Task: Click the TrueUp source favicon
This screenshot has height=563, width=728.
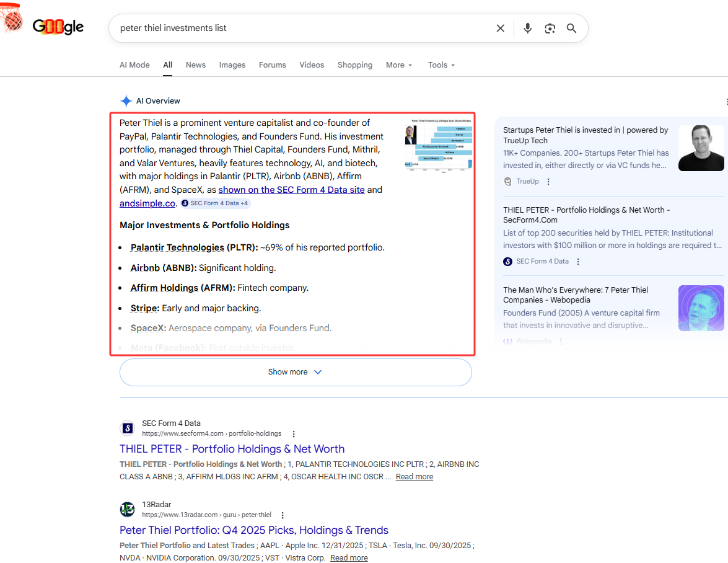Action: [508, 182]
